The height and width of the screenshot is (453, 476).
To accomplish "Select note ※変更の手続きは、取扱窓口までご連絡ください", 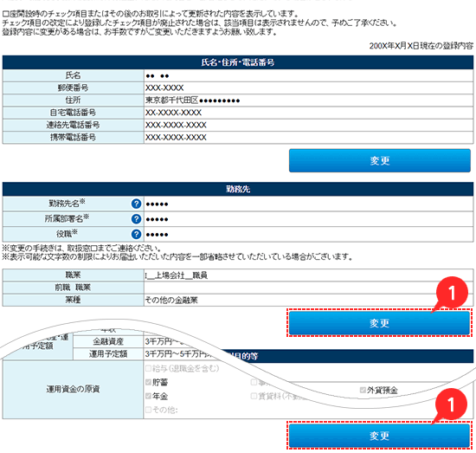I will (x=81, y=249).
